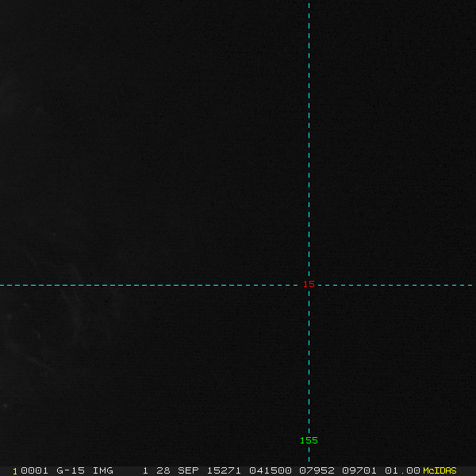Click the 01.00 resolution value
The height and width of the screenshot is (476, 476).
pyautogui.click(x=401, y=470)
